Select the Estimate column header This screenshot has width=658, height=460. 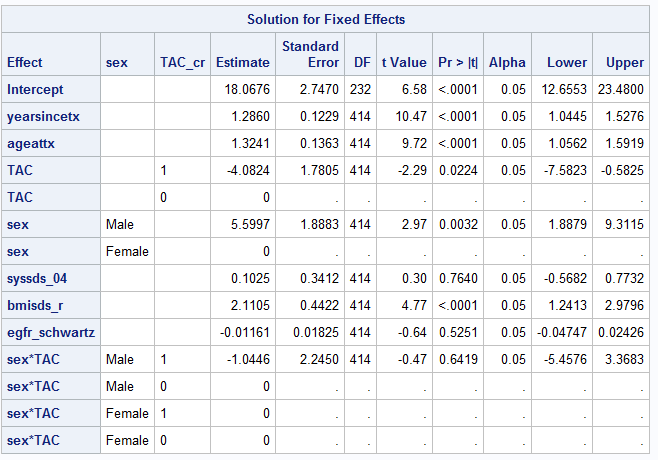[x=243, y=63]
